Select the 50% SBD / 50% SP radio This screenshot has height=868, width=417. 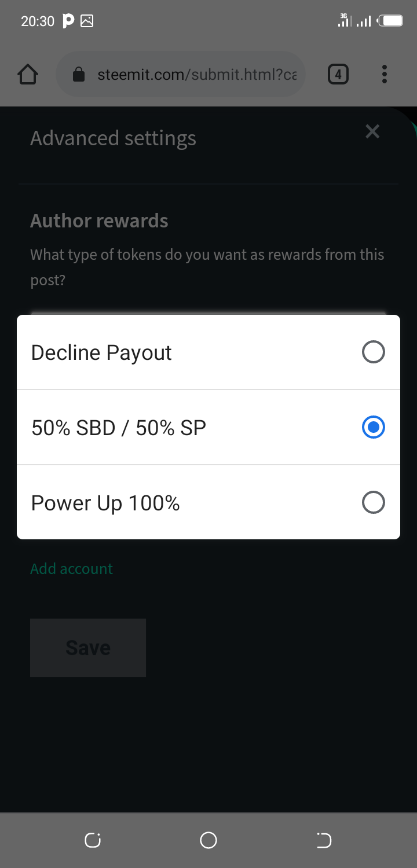tap(373, 427)
